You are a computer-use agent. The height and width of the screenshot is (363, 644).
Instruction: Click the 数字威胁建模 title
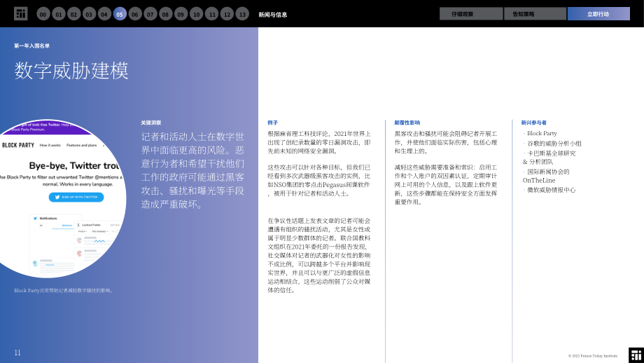tap(71, 70)
